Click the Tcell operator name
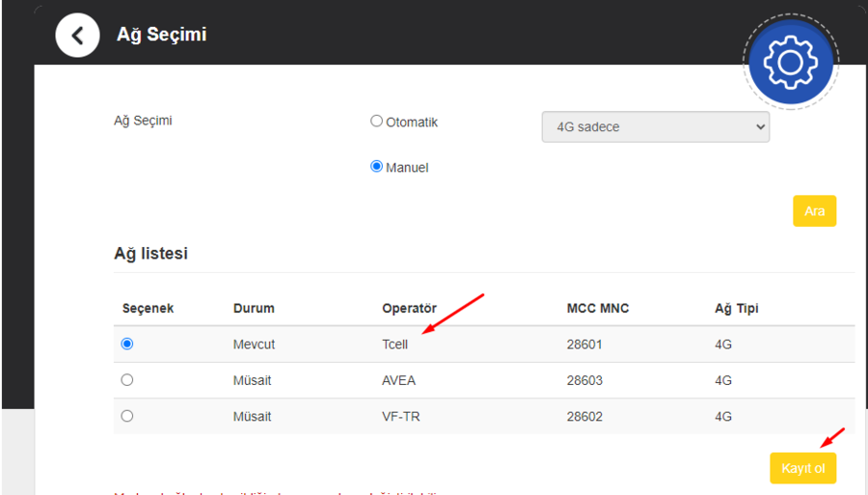The image size is (868, 495). [396, 344]
